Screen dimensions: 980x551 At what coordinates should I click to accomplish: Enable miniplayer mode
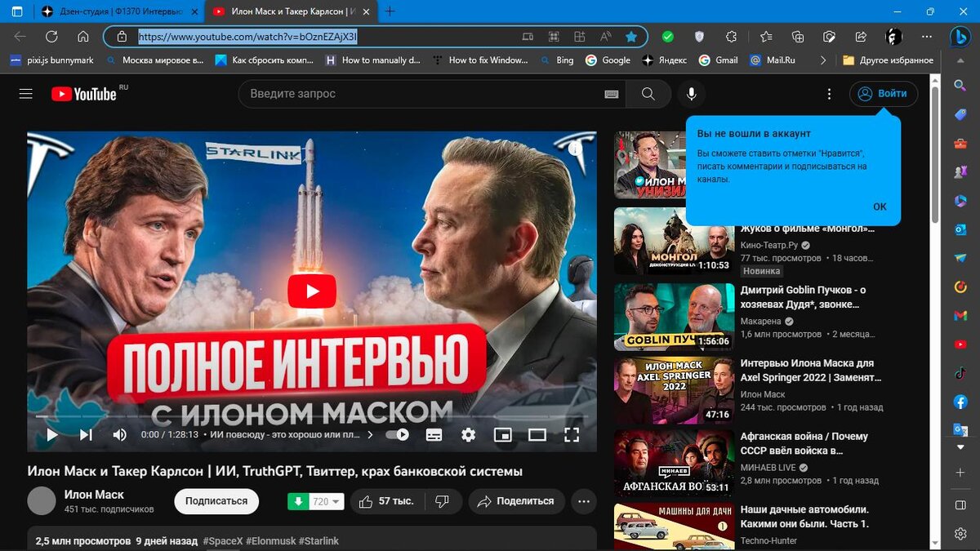[x=503, y=435]
